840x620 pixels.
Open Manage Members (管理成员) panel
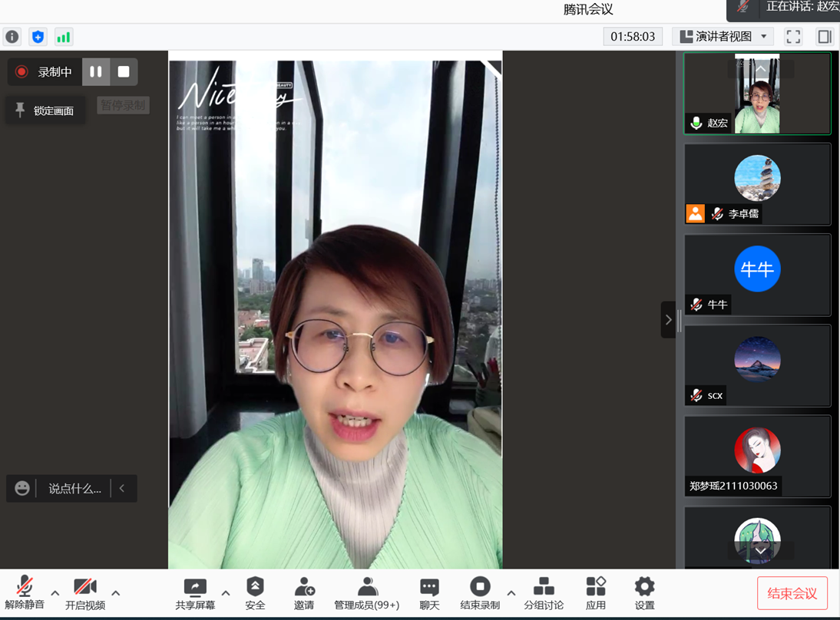(x=366, y=593)
